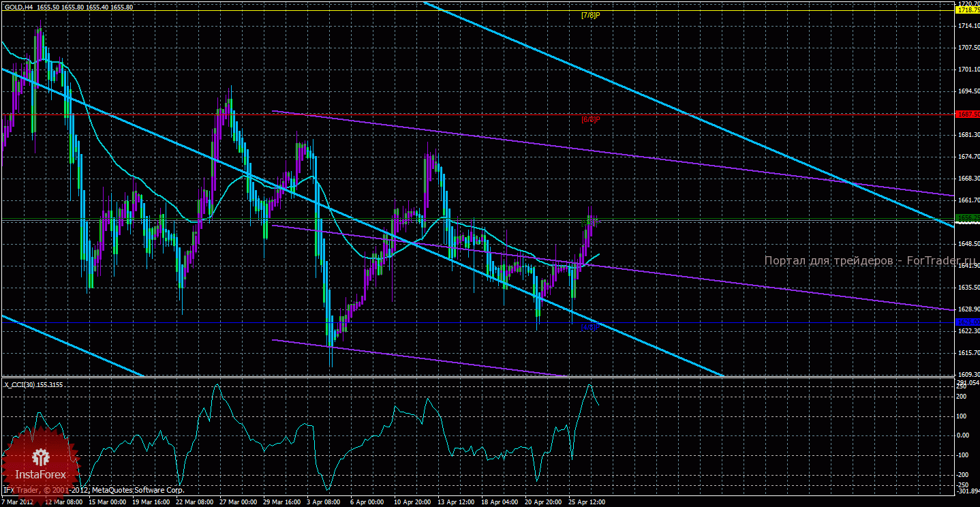Click the -200 level on CCI scale
The width and height of the screenshot is (980, 507).
pos(964,475)
